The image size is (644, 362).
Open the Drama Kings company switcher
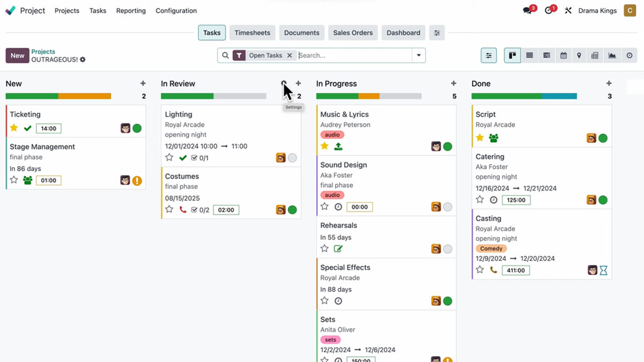(x=597, y=11)
